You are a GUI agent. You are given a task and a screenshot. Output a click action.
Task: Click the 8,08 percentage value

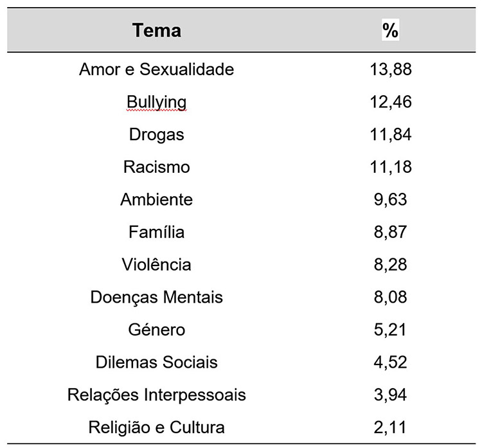tap(390, 297)
